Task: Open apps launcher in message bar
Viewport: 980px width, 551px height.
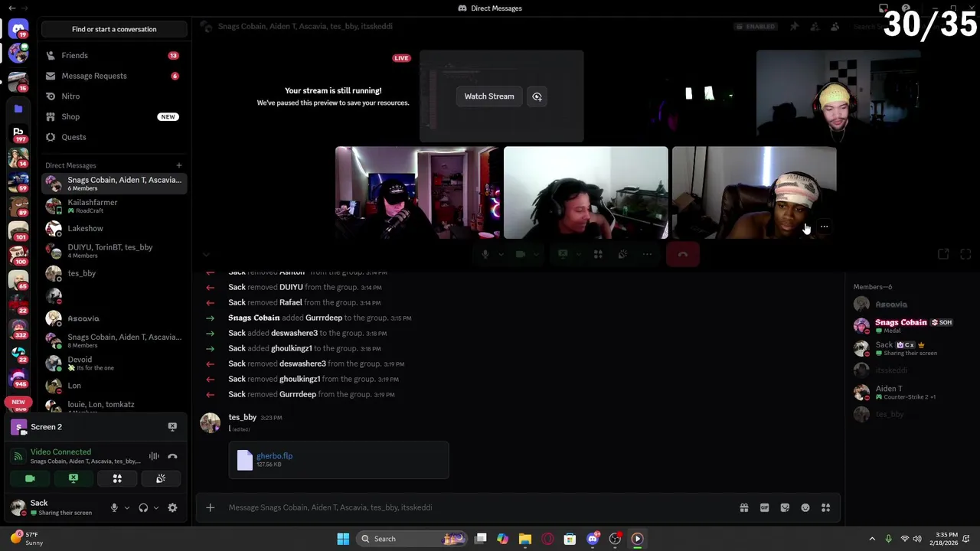Action: tap(825, 507)
